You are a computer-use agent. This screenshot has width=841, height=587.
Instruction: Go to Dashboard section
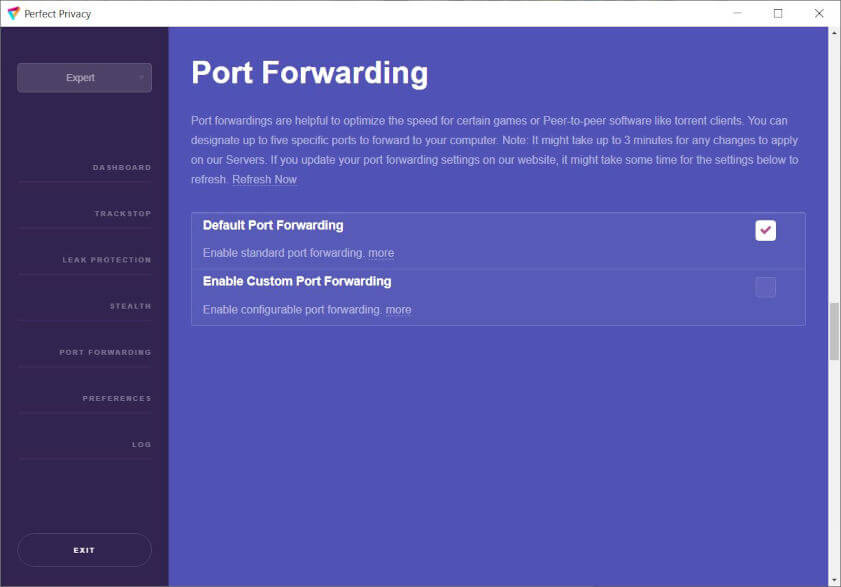coord(121,167)
